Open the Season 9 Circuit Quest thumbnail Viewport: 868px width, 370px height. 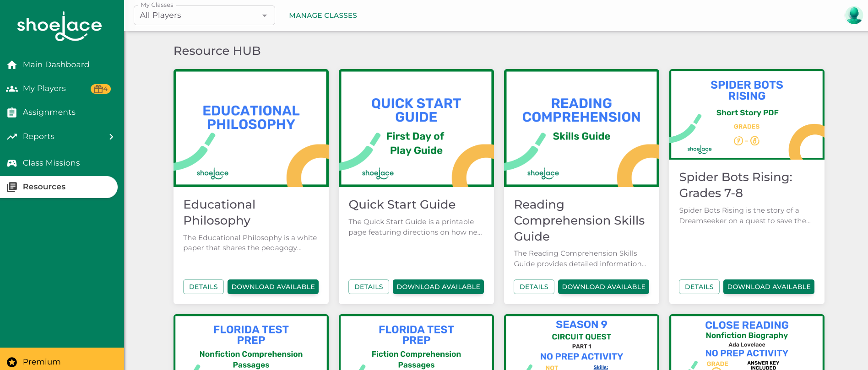coord(581,342)
